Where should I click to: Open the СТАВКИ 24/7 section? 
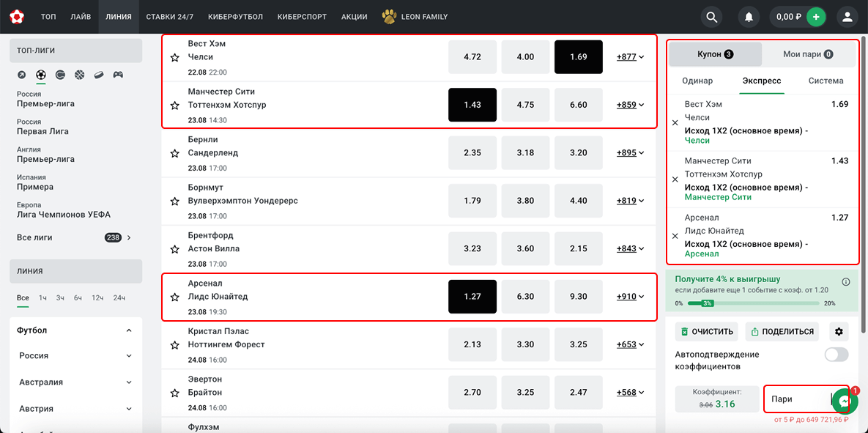(170, 17)
